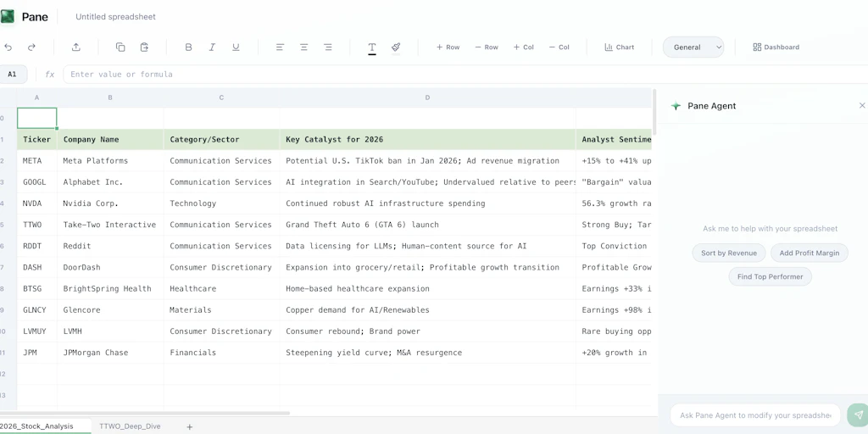The width and height of the screenshot is (868, 434).
Task: Insert a Chart
Action: pyautogui.click(x=620, y=47)
